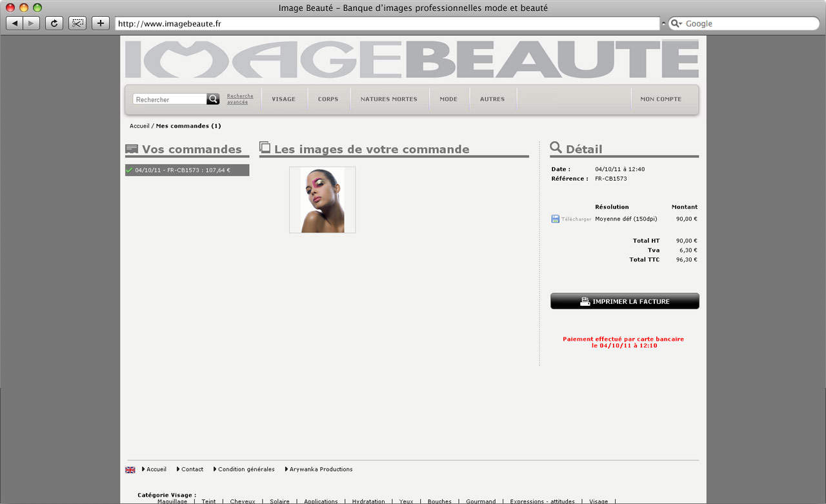Open the AUTRES menu
Image resolution: width=826 pixels, height=504 pixels.
(492, 99)
